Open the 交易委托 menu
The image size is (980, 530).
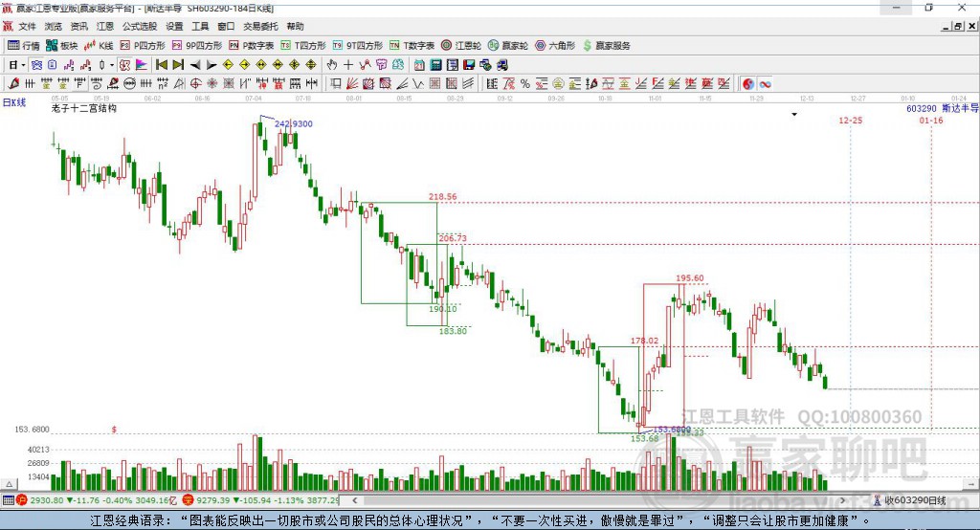pyautogui.click(x=260, y=26)
